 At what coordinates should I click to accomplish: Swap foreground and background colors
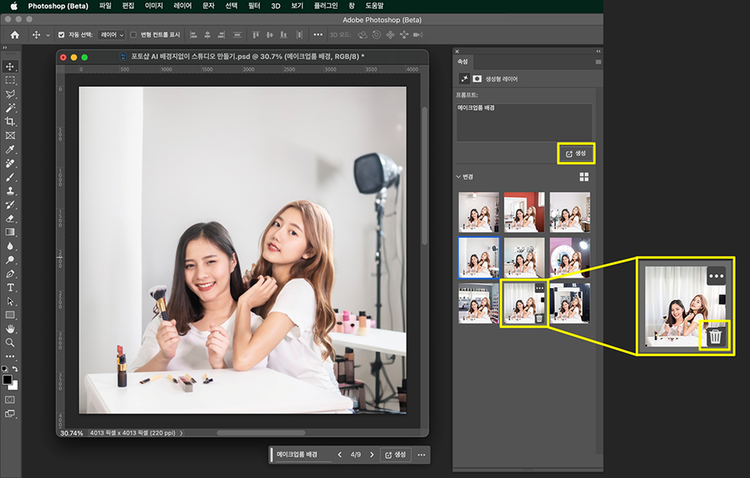15,368
